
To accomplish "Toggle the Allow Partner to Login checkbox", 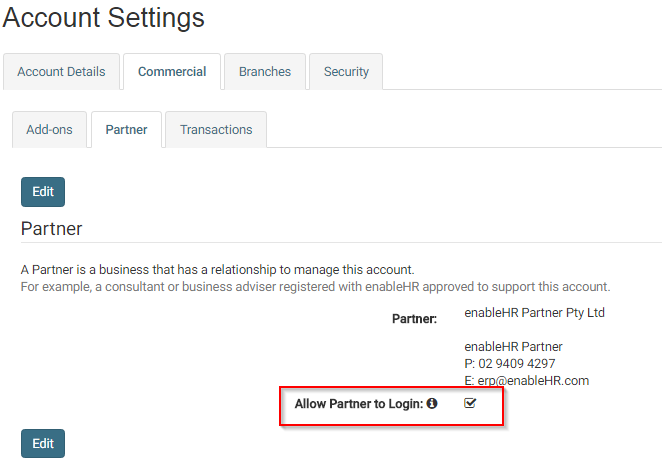I will (470, 404).
